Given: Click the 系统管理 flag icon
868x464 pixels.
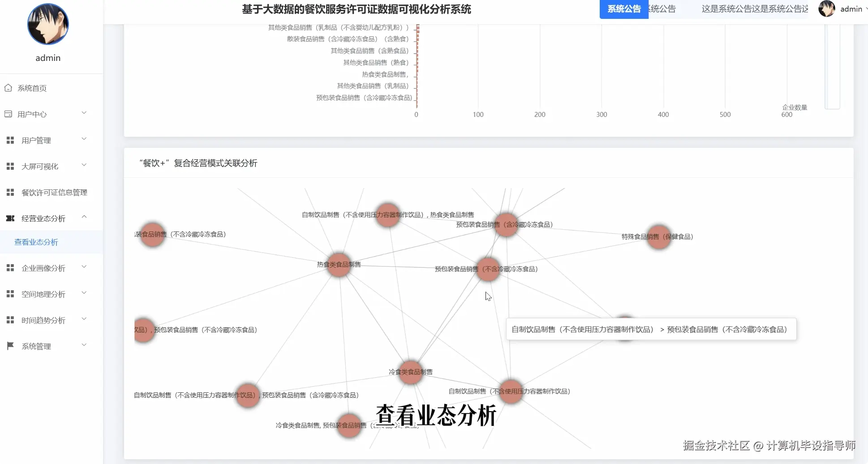Looking at the screenshot, I should [x=10, y=346].
